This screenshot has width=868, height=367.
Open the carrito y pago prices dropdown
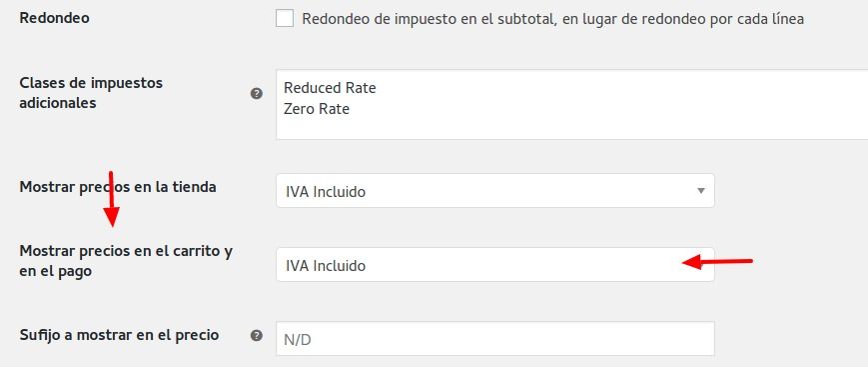coord(494,265)
